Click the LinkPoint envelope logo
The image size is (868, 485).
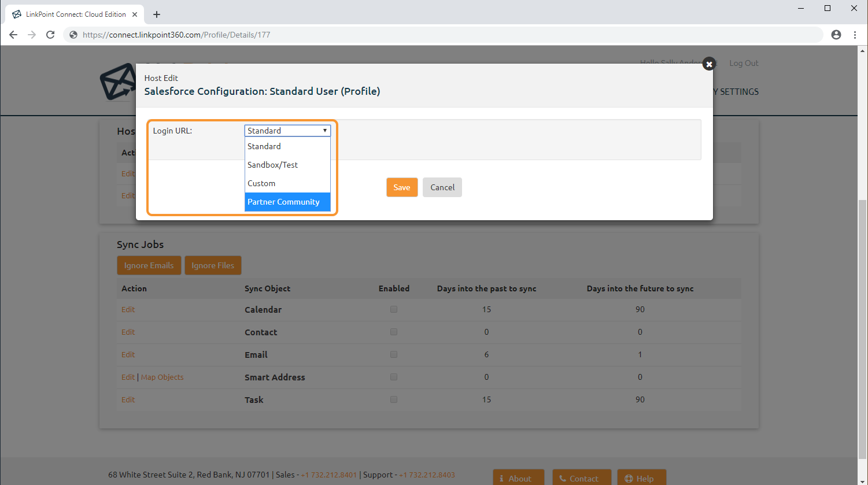click(x=117, y=81)
